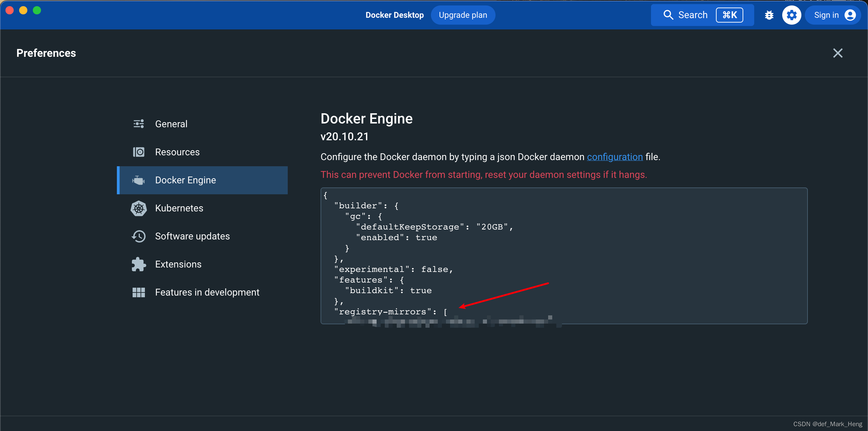Viewport: 868px width, 431px height.
Task: Click the "registry-mirrors" line in editor
Action: click(391, 312)
